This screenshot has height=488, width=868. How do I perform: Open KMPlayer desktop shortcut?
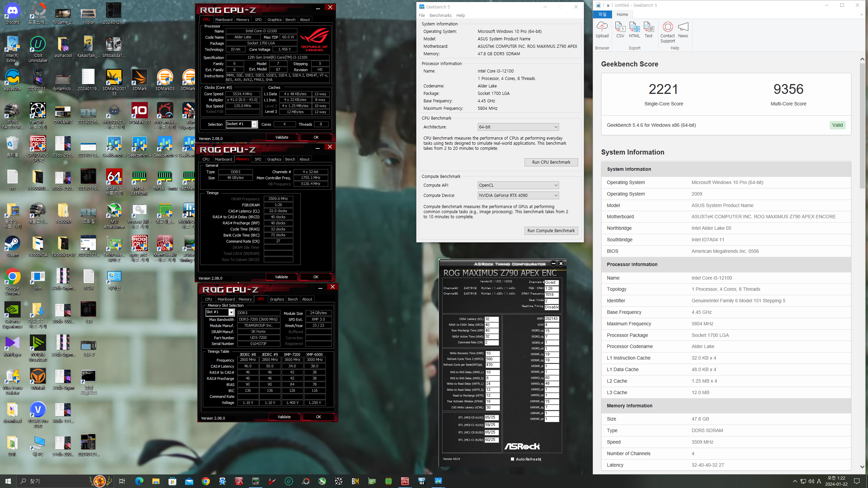[x=13, y=346]
